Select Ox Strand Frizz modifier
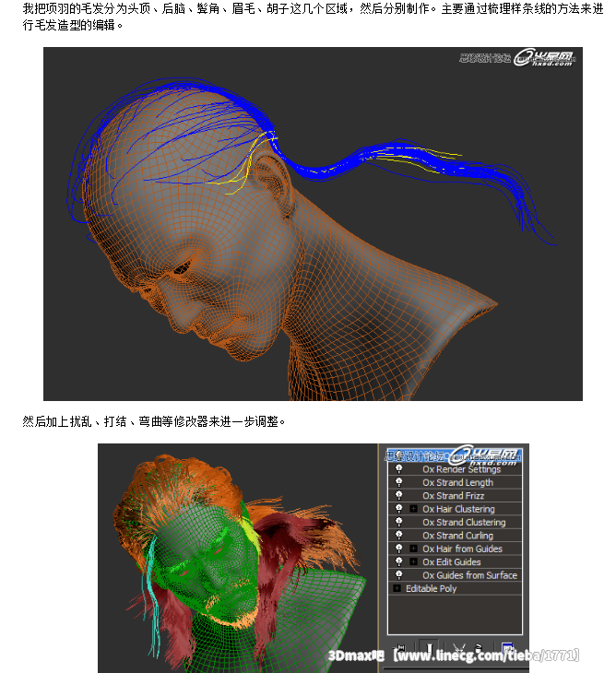 click(453, 496)
